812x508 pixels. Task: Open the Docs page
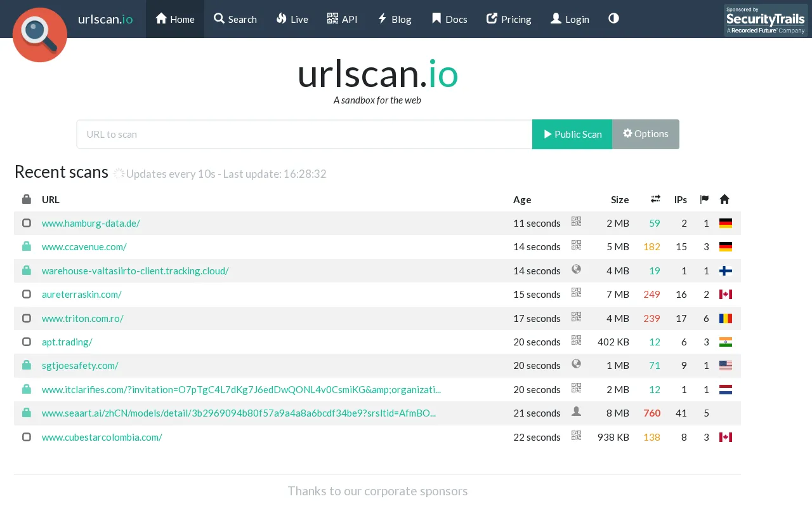coord(449,19)
